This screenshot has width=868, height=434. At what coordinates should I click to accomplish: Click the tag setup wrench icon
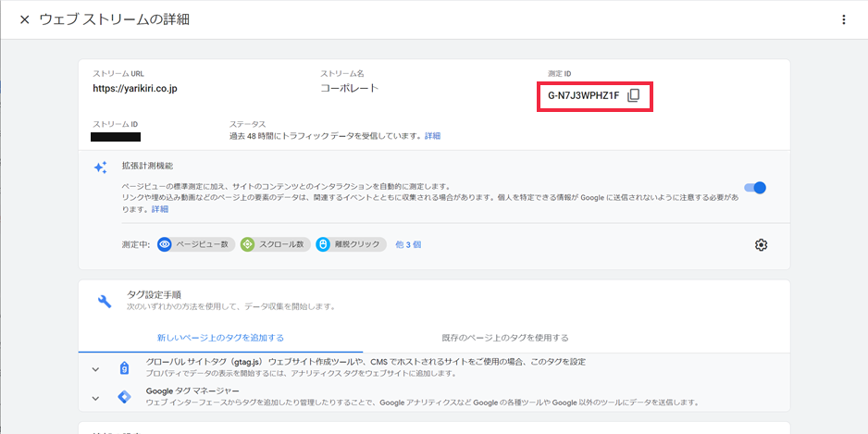[x=105, y=301]
